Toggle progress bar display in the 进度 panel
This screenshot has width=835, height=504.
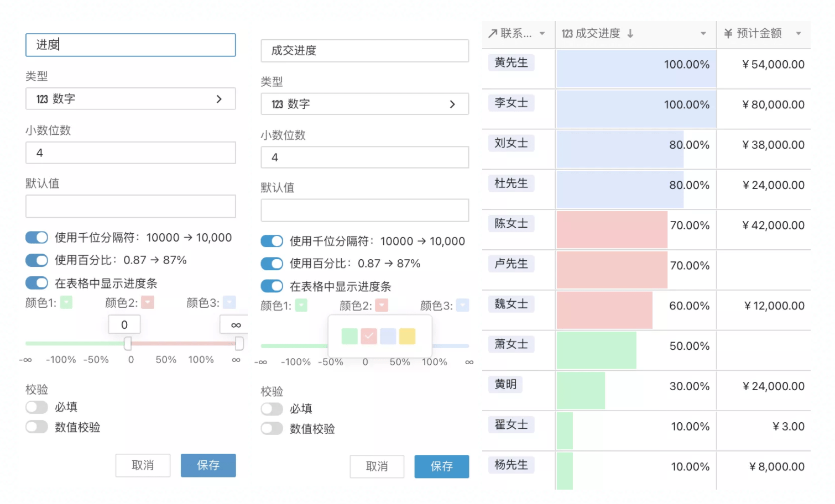tap(36, 283)
